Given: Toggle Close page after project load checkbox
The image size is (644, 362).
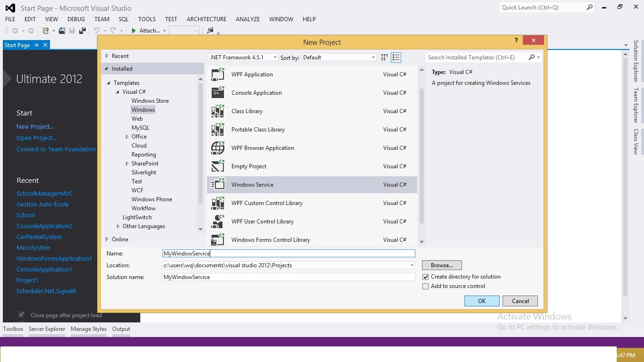Looking at the screenshot, I should click(x=21, y=314).
